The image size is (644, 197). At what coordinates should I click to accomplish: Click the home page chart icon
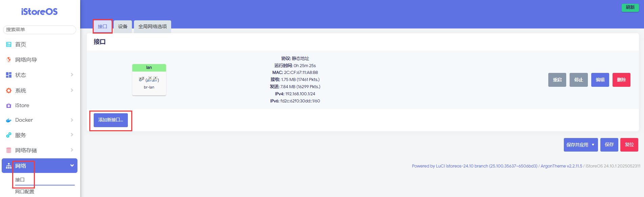pyautogui.click(x=9, y=44)
